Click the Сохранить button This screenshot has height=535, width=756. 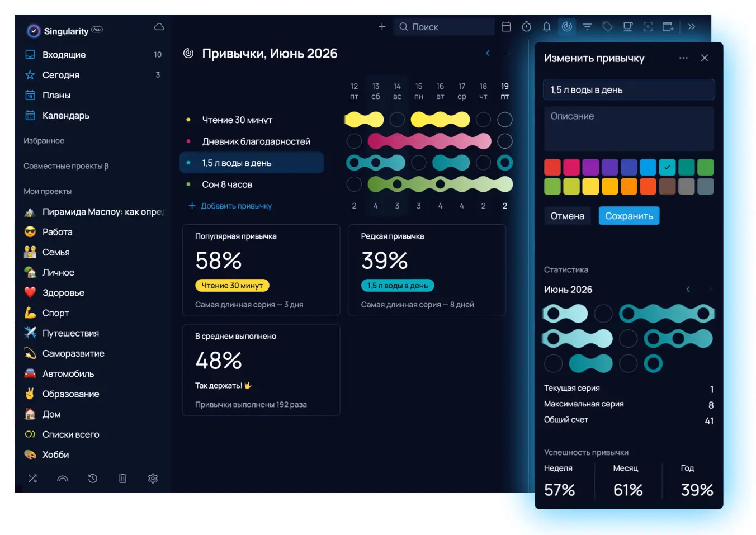coord(629,216)
